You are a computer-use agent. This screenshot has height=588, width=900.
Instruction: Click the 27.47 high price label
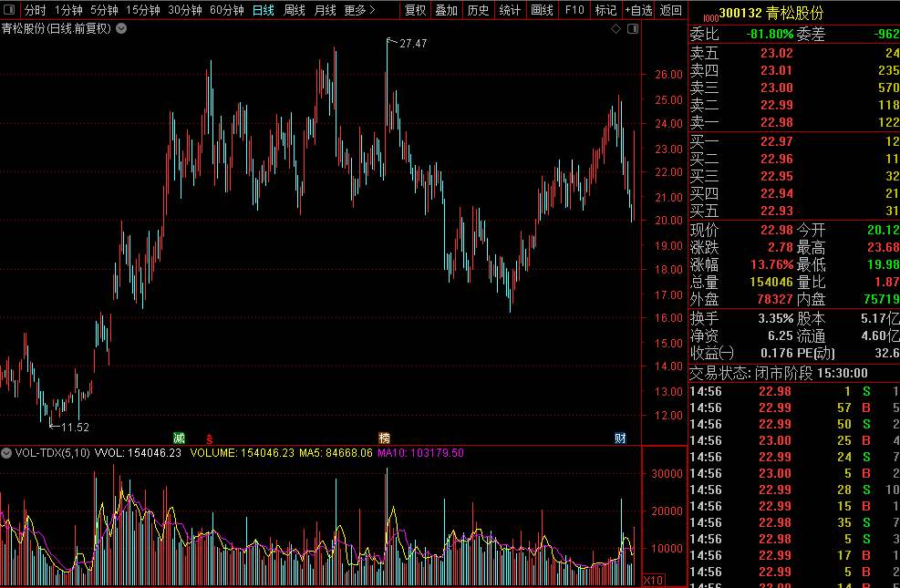(x=413, y=43)
